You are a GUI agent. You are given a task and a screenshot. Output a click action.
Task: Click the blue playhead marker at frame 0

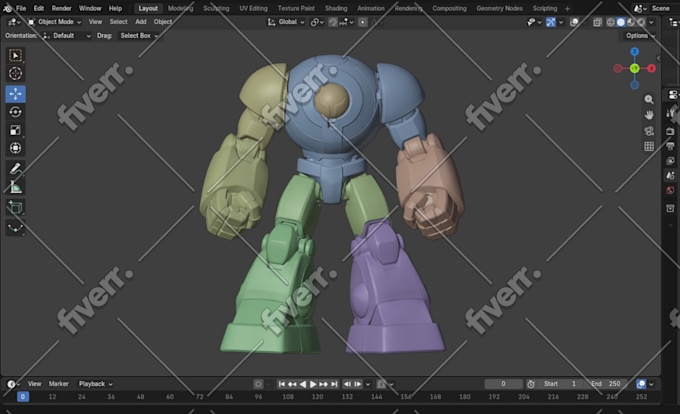click(23, 397)
